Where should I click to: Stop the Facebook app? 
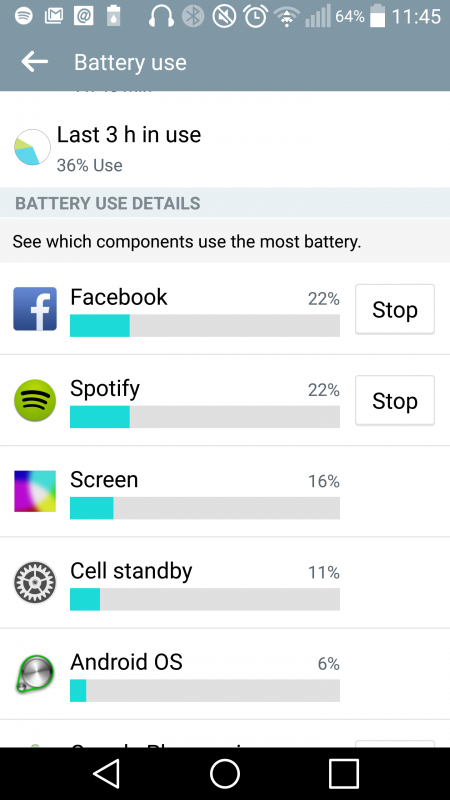pyautogui.click(x=395, y=309)
